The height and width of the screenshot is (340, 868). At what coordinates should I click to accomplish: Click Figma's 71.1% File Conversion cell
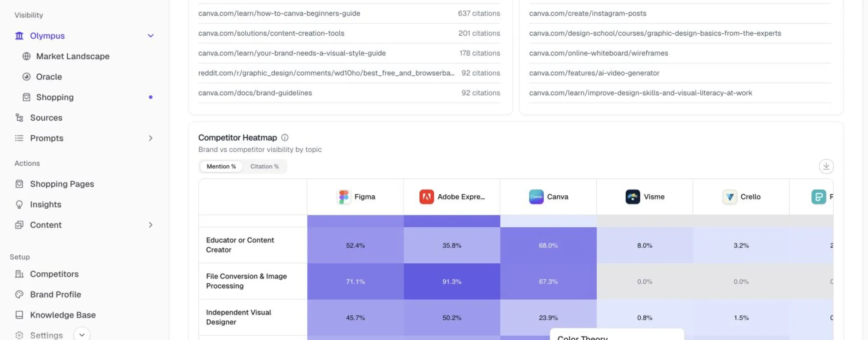(355, 281)
